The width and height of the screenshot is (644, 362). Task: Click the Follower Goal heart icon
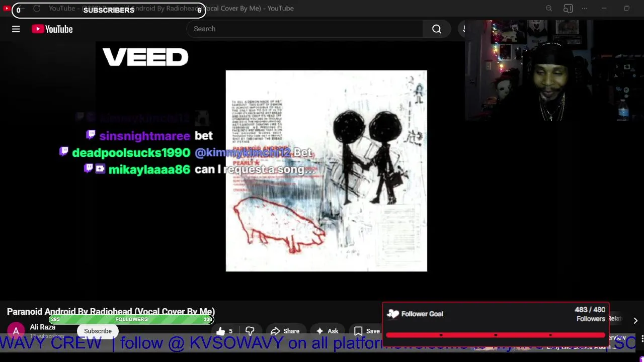pyautogui.click(x=393, y=314)
